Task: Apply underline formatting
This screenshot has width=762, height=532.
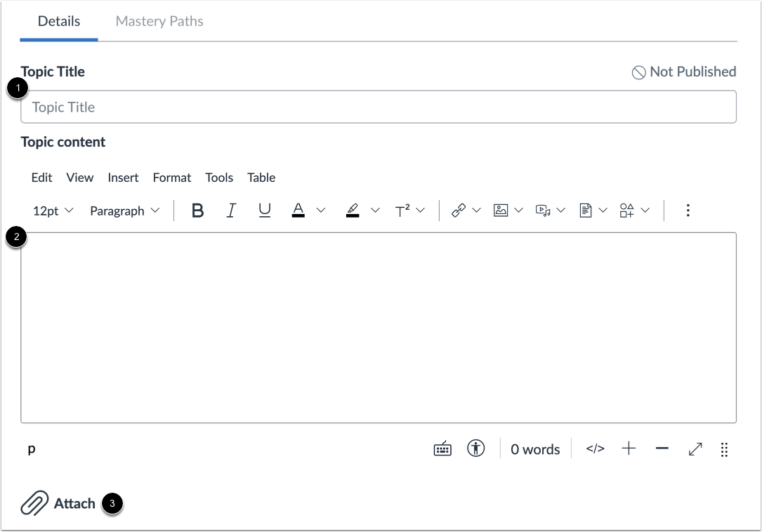Action: tap(265, 210)
